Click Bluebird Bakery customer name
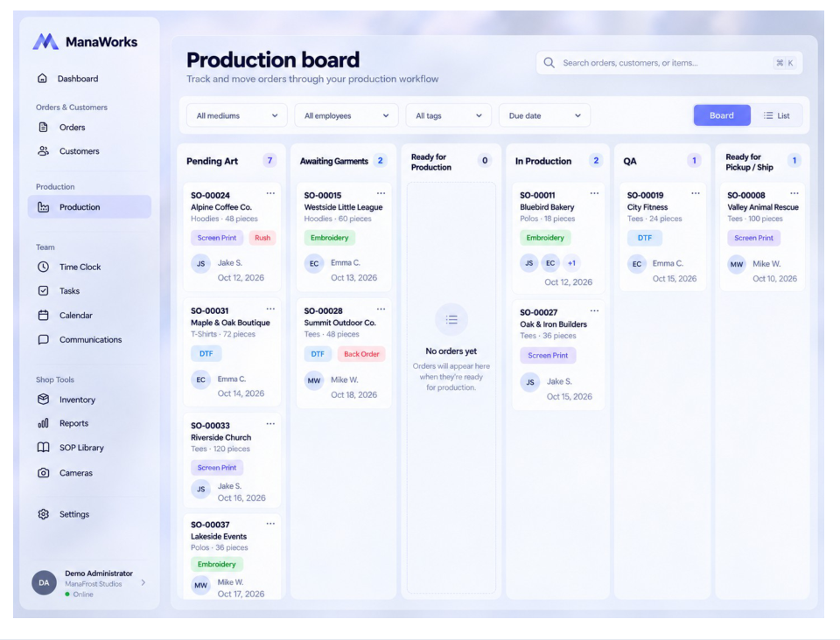 [547, 207]
